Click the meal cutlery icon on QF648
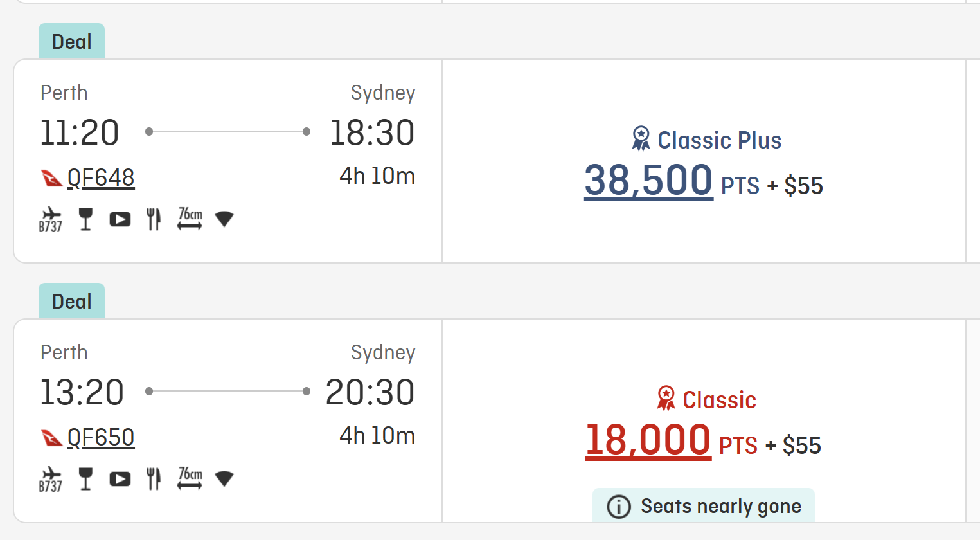The image size is (980, 540). tap(154, 219)
